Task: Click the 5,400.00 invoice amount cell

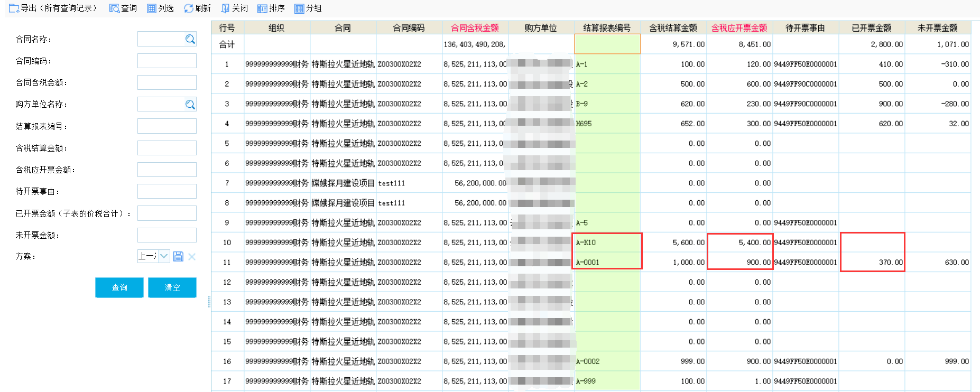Action: (x=739, y=242)
